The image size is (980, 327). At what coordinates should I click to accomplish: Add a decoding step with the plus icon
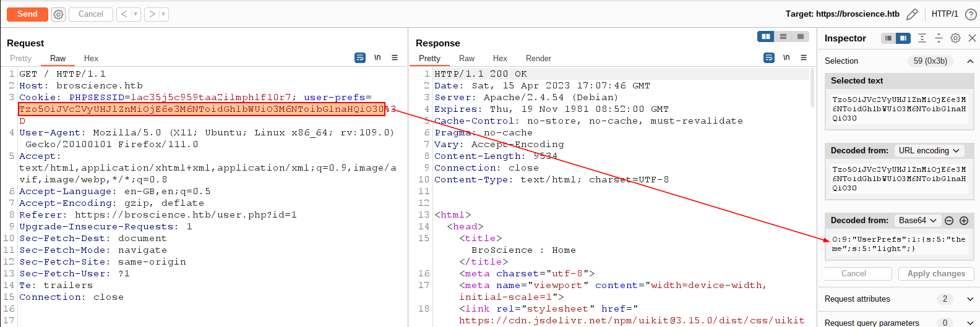(964, 221)
